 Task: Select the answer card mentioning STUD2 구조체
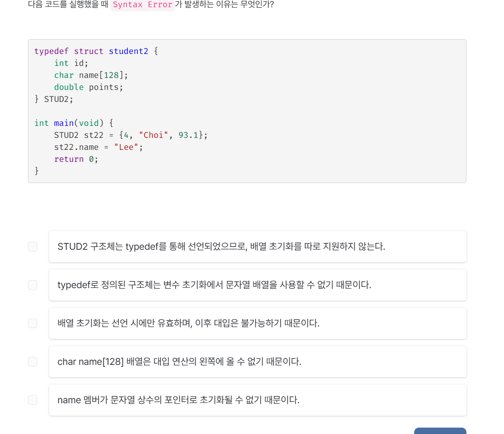pyautogui.click(x=257, y=246)
